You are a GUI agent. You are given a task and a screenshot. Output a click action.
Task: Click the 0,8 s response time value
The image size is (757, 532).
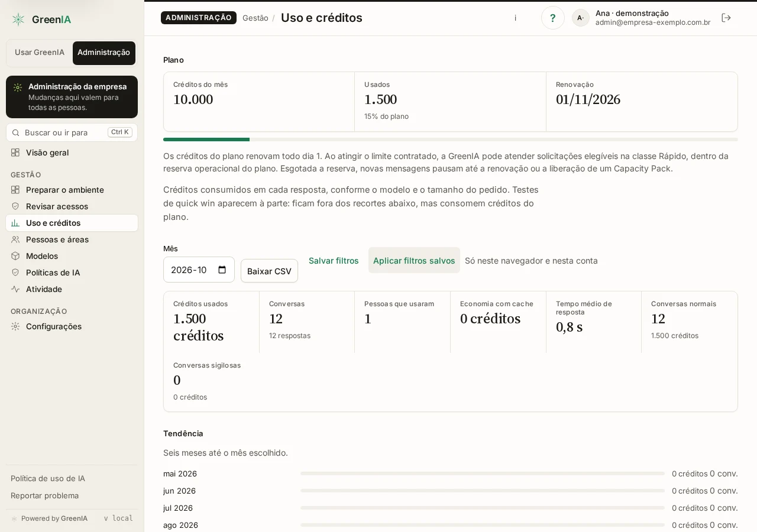(x=569, y=327)
